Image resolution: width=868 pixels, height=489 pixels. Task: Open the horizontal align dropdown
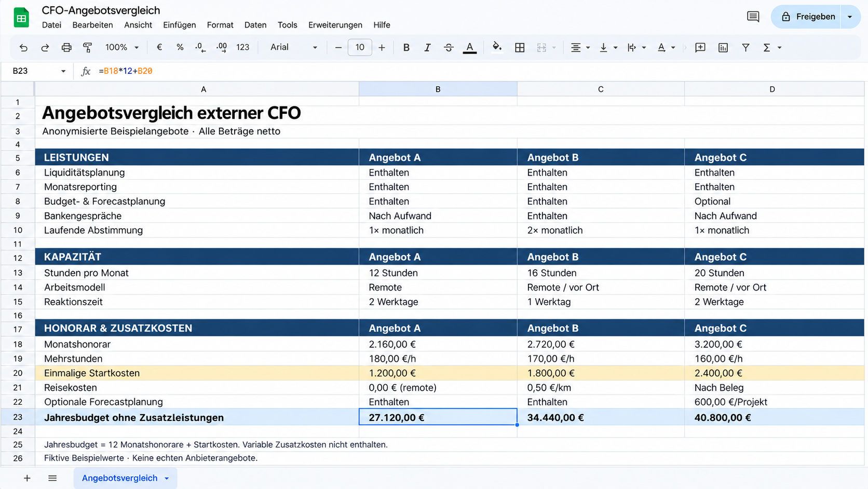click(x=580, y=48)
